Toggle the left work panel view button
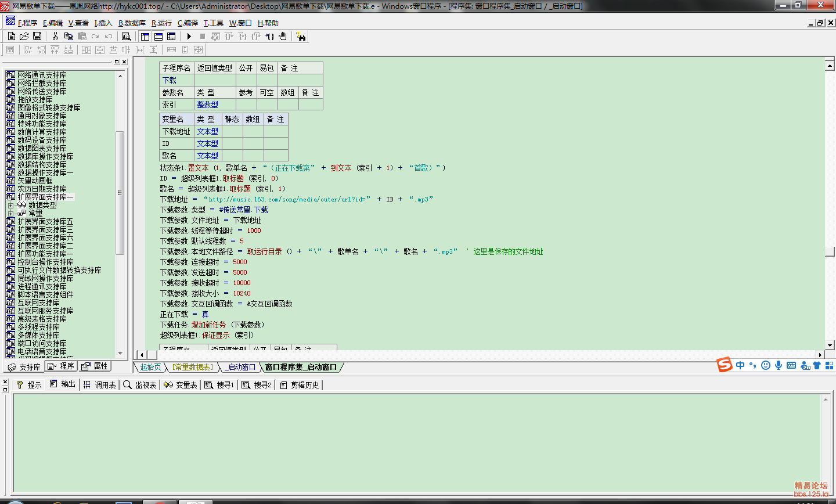The width and height of the screenshot is (836, 504). [x=145, y=36]
